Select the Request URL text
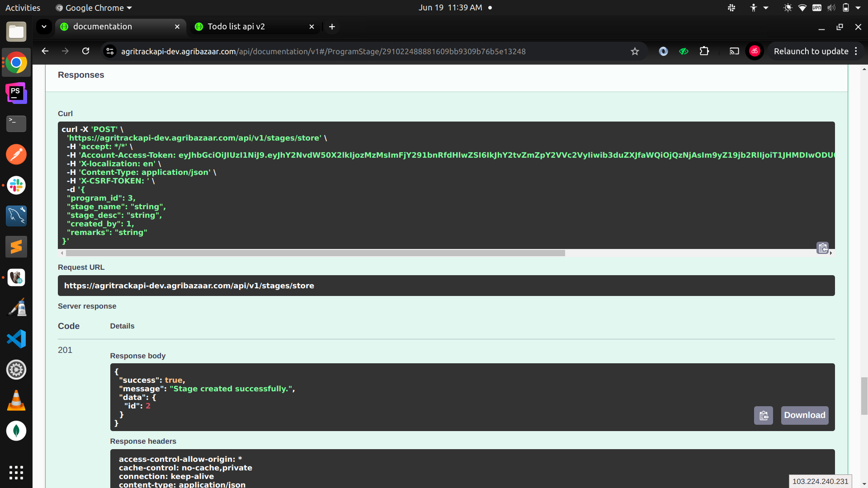 (x=189, y=286)
